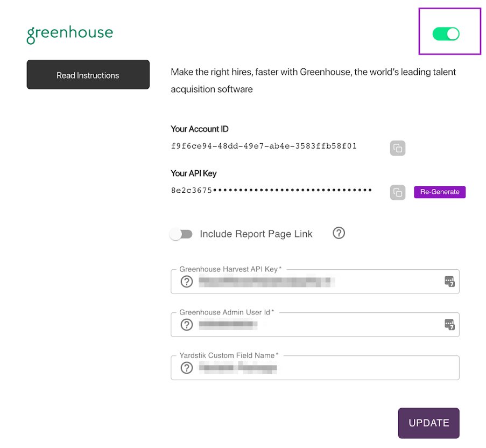Focus the Greenhouse Admin User Id field
This screenshot has height=448, width=486.
pyautogui.click(x=315, y=325)
